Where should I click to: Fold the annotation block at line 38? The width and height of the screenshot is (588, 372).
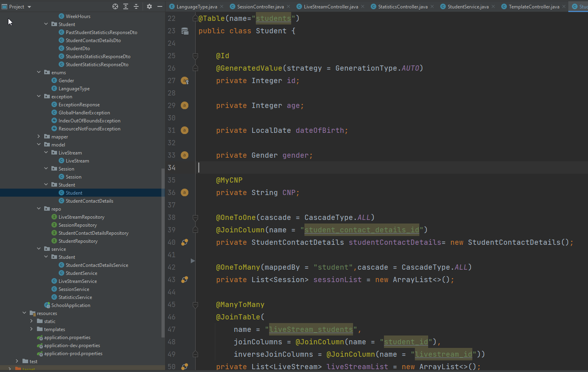pyautogui.click(x=195, y=218)
